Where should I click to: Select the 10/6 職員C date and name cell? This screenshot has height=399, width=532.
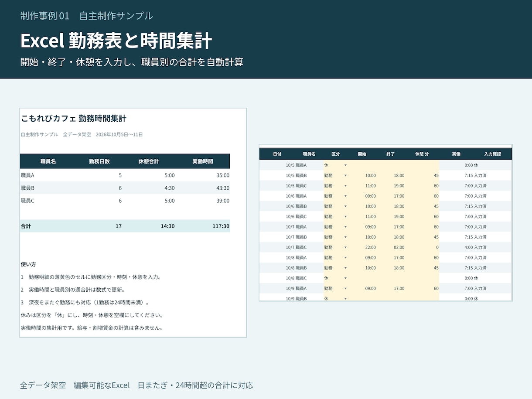click(x=297, y=217)
